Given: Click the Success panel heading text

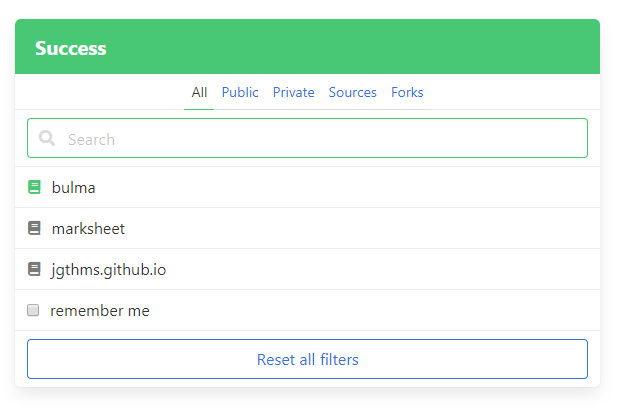Looking at the screenshot, I should point(71,48).
